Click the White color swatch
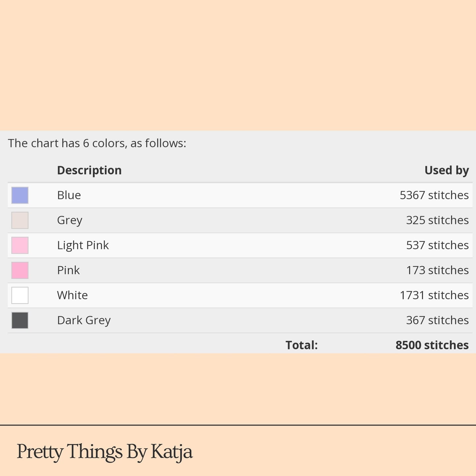 tap(20, 295)
